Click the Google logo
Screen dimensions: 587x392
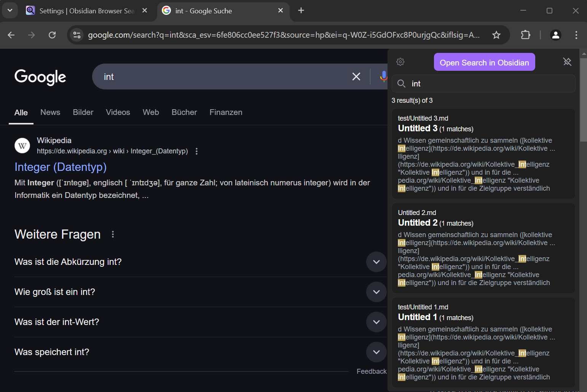pos(40,77)
